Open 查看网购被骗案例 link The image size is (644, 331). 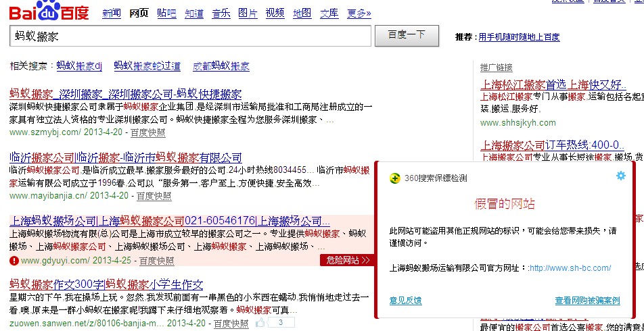tap(588, 301)
